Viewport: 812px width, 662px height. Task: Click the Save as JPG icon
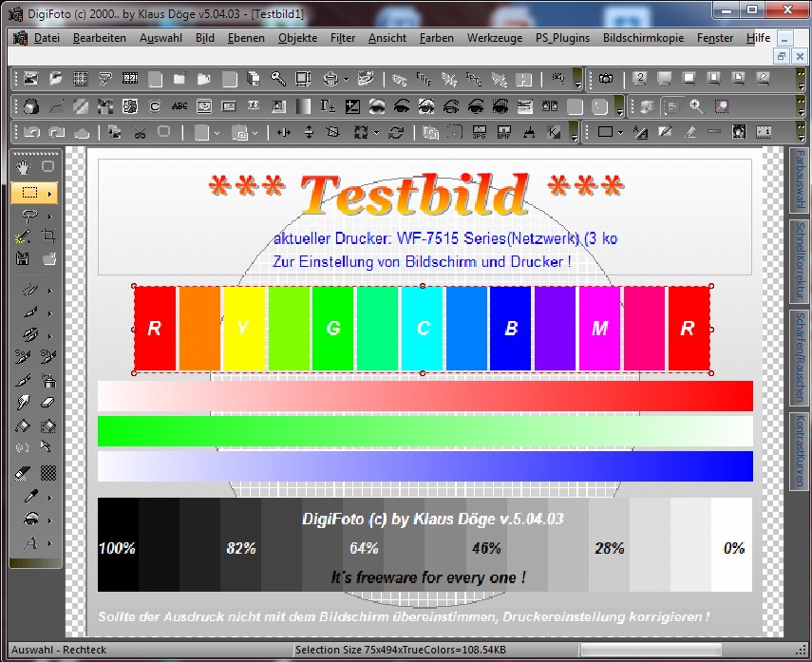pyautogui.click(x=480, y=133)
